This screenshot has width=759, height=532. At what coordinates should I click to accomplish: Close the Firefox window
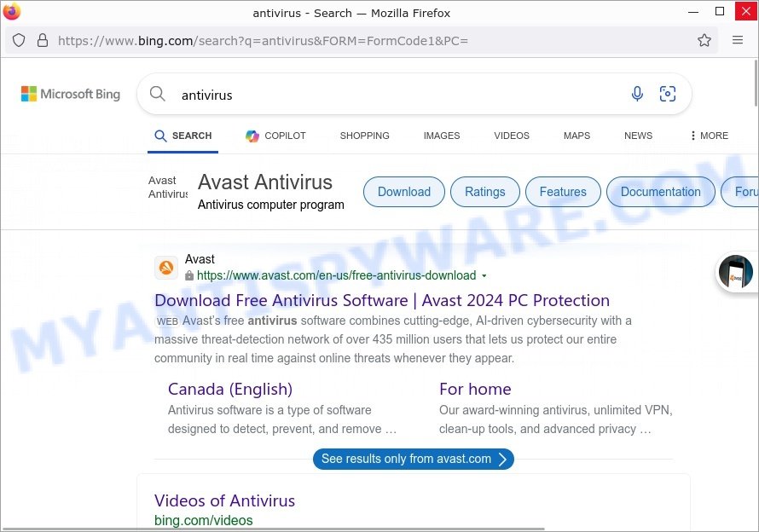(746, 11)
